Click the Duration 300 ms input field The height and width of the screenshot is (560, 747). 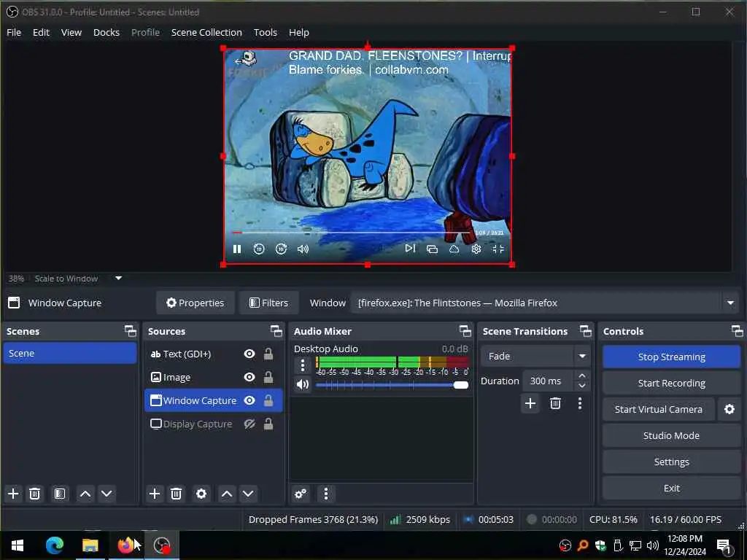[548, 381]
